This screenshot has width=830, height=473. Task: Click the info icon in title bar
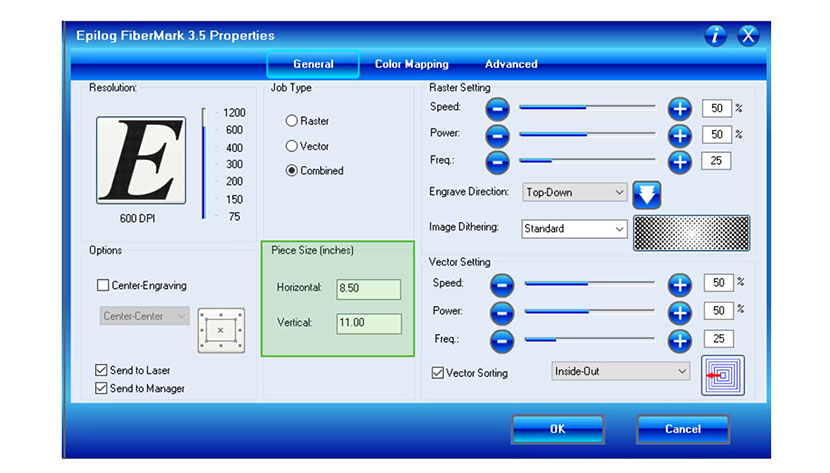[x=715, y=36]
